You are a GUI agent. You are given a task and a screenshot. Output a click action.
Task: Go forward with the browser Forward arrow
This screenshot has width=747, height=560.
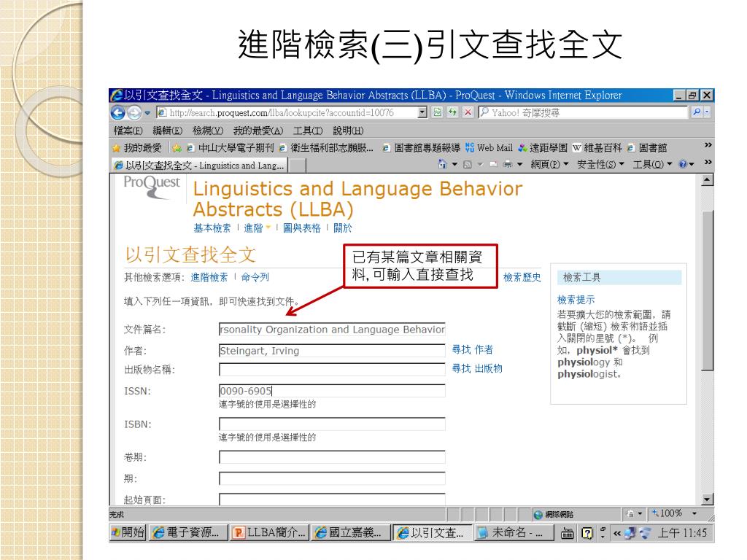coord(134,113)
